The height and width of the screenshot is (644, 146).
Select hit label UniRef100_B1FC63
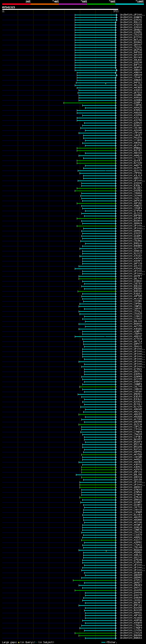131,450
